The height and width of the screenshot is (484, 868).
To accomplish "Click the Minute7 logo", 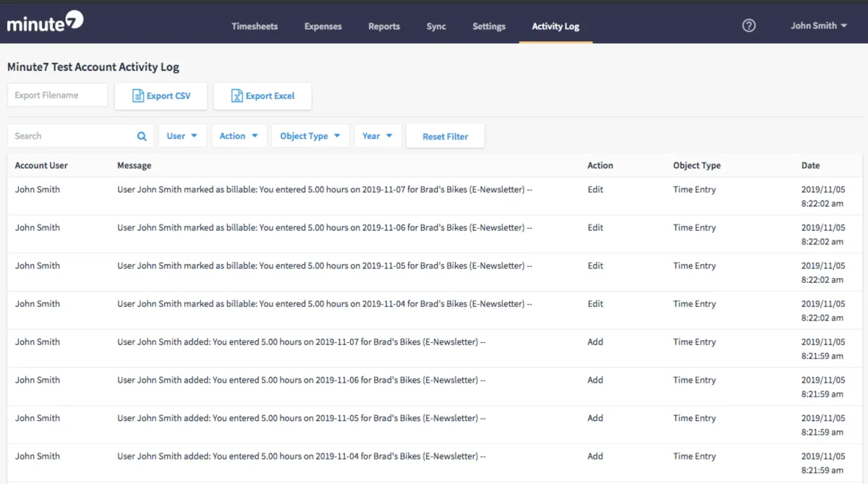I will [x=45, y=23].
